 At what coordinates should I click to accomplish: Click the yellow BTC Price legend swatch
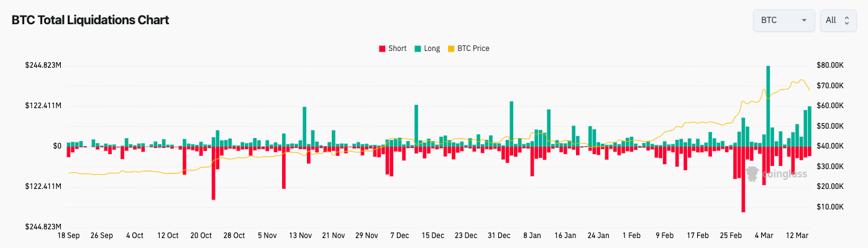(451, 48)
